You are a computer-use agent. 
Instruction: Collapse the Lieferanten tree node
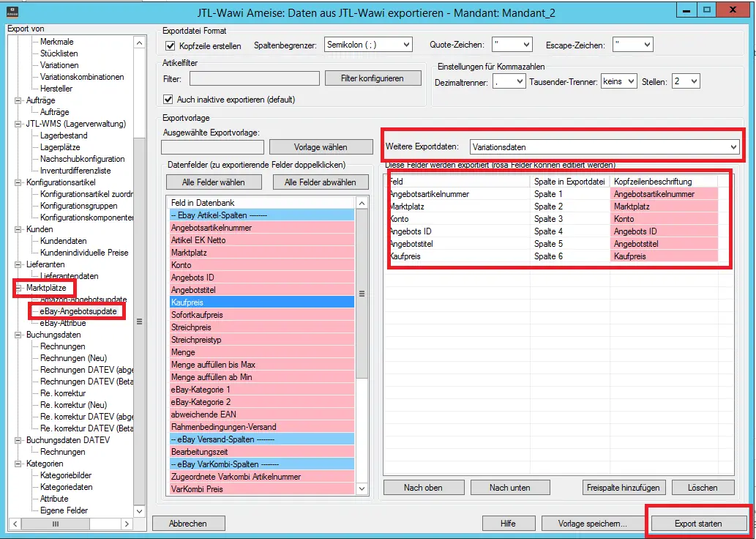point(19,264)
